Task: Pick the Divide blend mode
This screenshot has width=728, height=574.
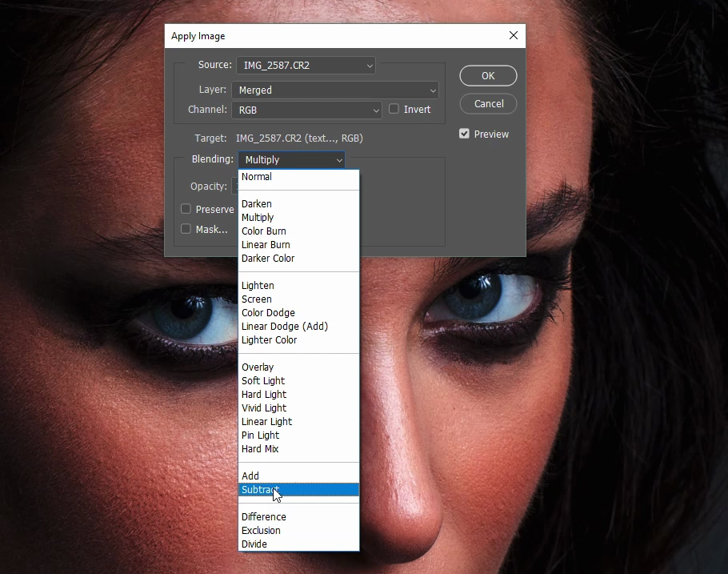Action: (x=254, y=544)
